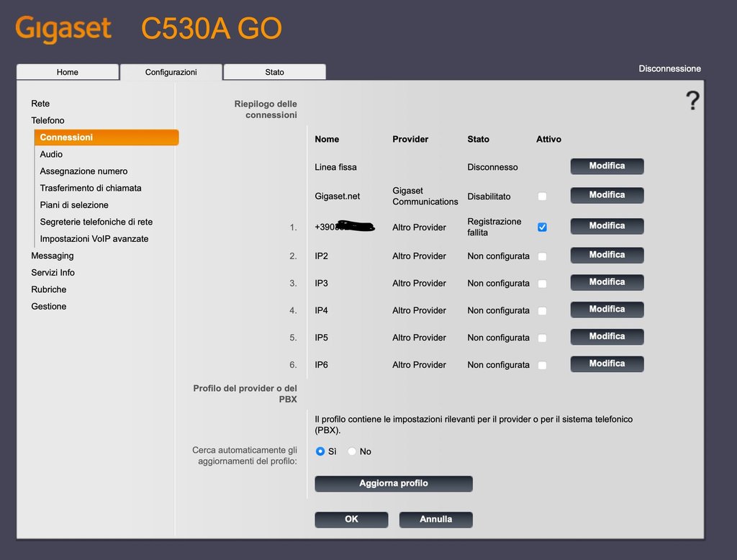This screenshot has width=737, height=560.
Task: Uncheck Attivo for the +390 connection
Action: pos(542,227)
